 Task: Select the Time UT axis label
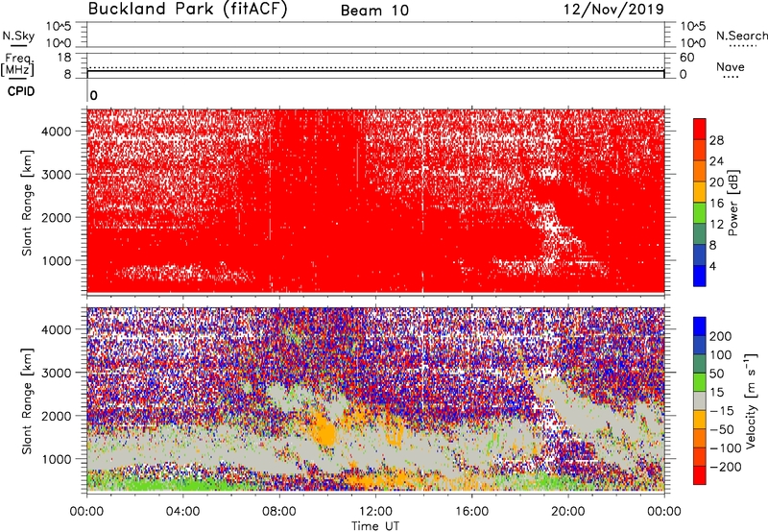(375, 526)
